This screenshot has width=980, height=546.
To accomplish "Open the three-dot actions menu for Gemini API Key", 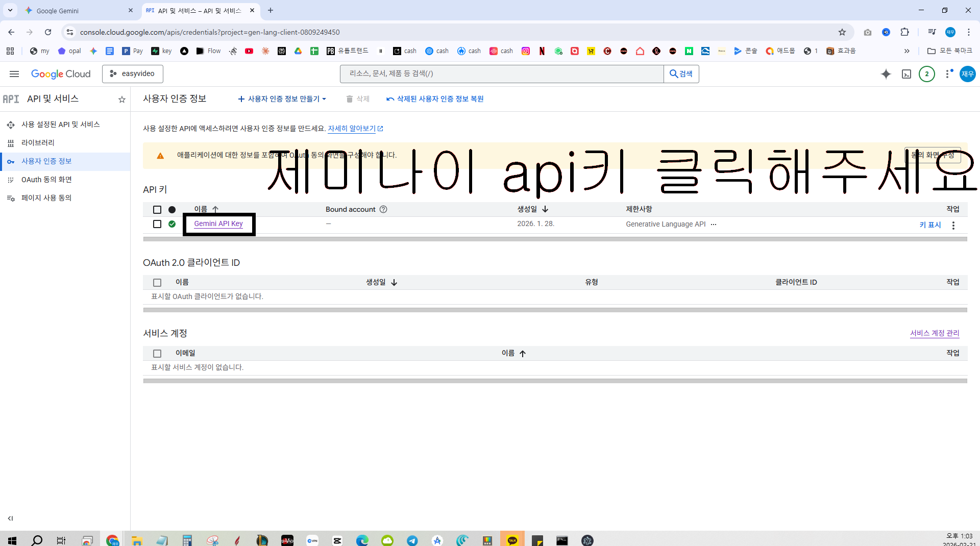I will (953, 225).
